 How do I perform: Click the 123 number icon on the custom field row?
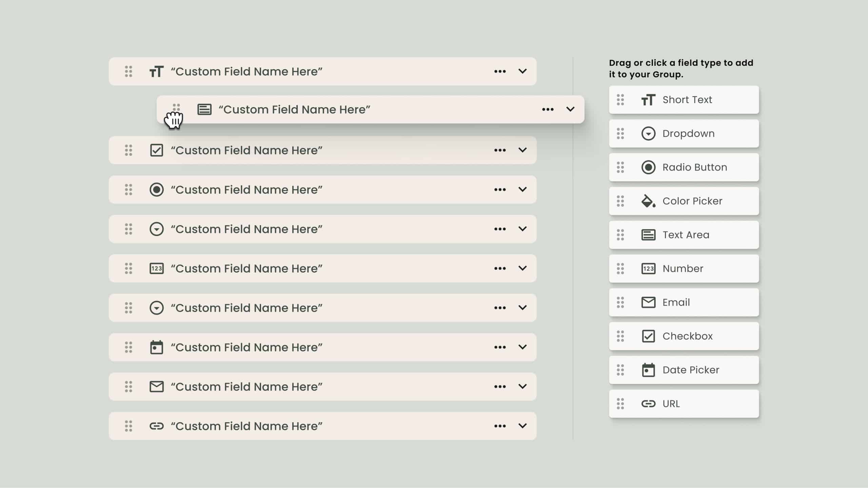(x=156, y=269)
